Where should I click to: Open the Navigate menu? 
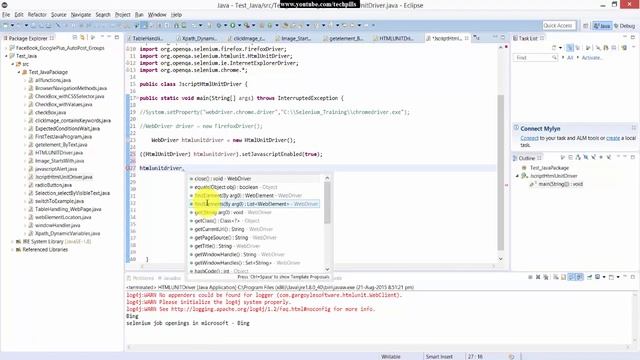(81, 15)
